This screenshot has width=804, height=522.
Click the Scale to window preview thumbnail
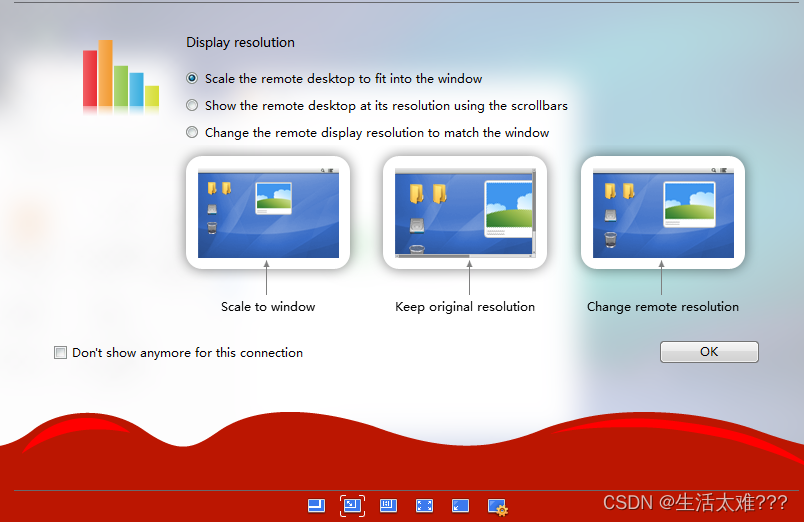(x=268, y=213)
